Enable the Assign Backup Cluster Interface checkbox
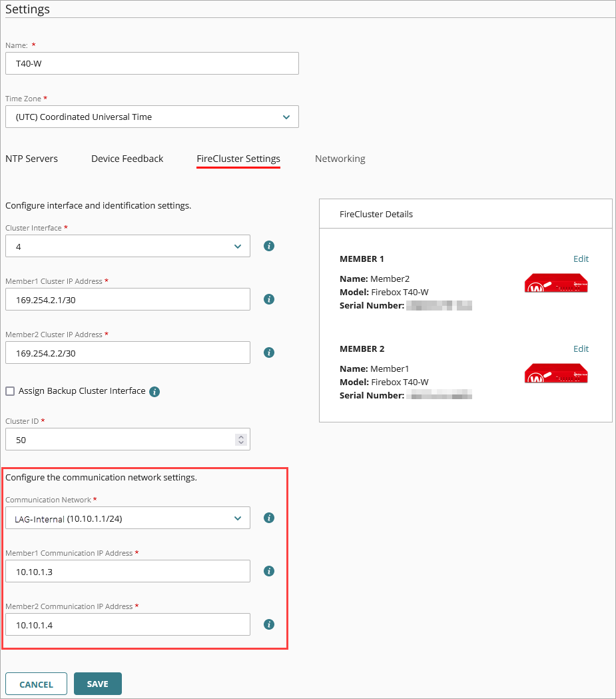616x699 pixels. click(x=10, y=391)
